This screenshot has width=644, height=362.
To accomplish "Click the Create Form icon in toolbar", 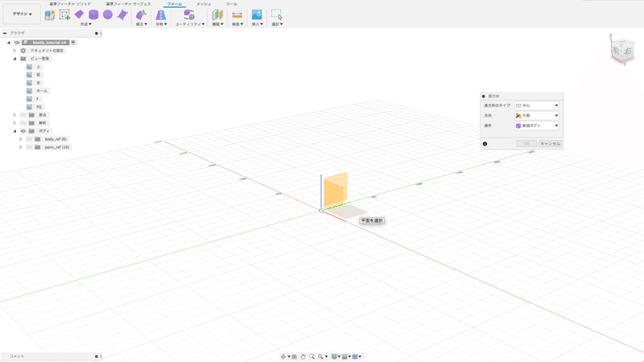I will coord(50,15).
